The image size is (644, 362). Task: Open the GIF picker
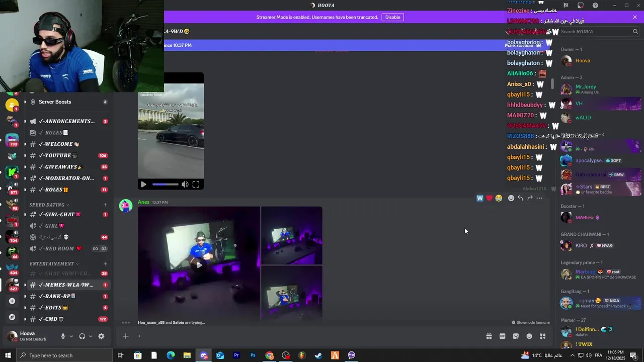pos(502,336)
